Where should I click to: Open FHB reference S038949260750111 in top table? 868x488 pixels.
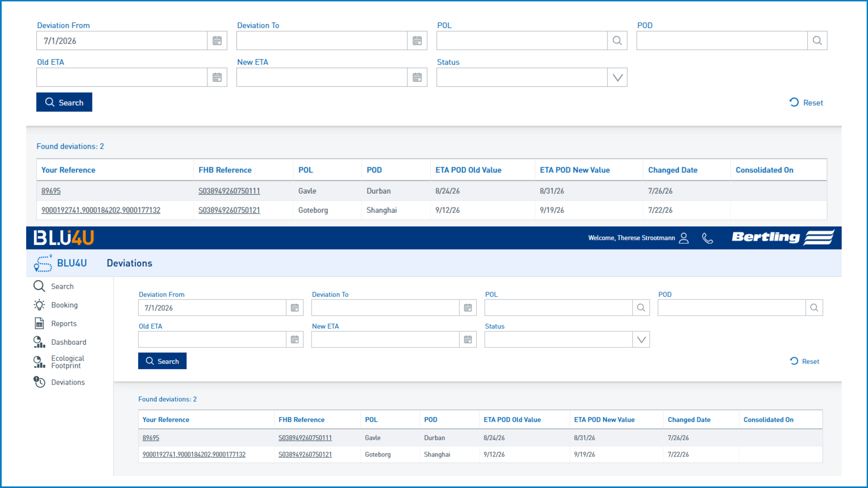229,191
